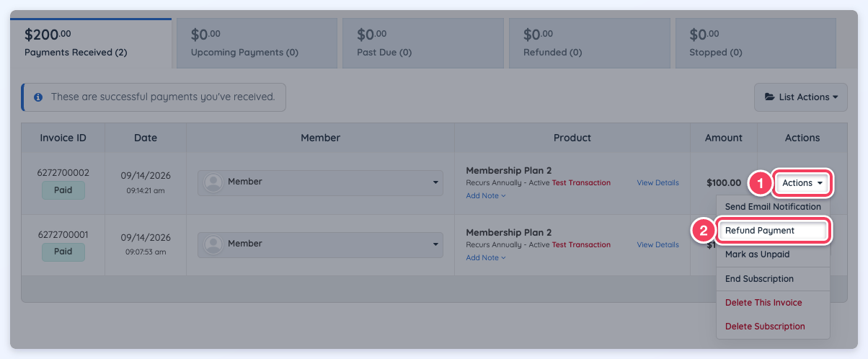
Task: Click the info icon in the notice
Action: [x=38, y=97]
